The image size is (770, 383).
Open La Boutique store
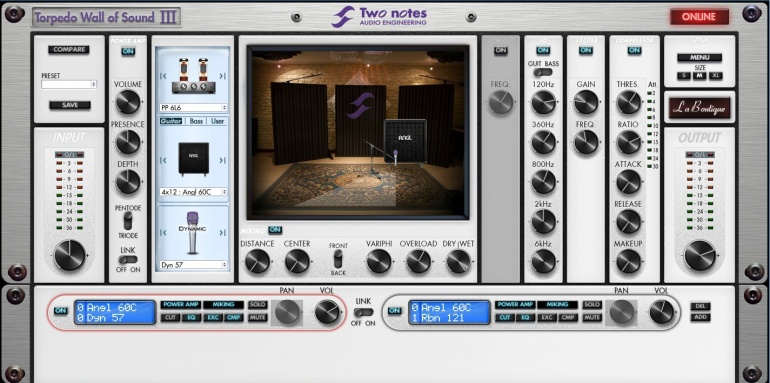coord(699,108)
